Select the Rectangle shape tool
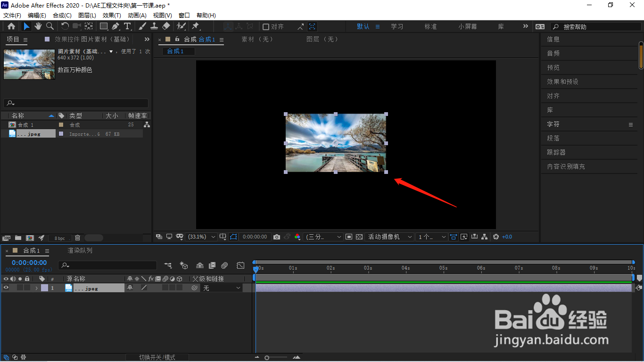The height and width of the screenshot is (362, 644). (104, 26)
